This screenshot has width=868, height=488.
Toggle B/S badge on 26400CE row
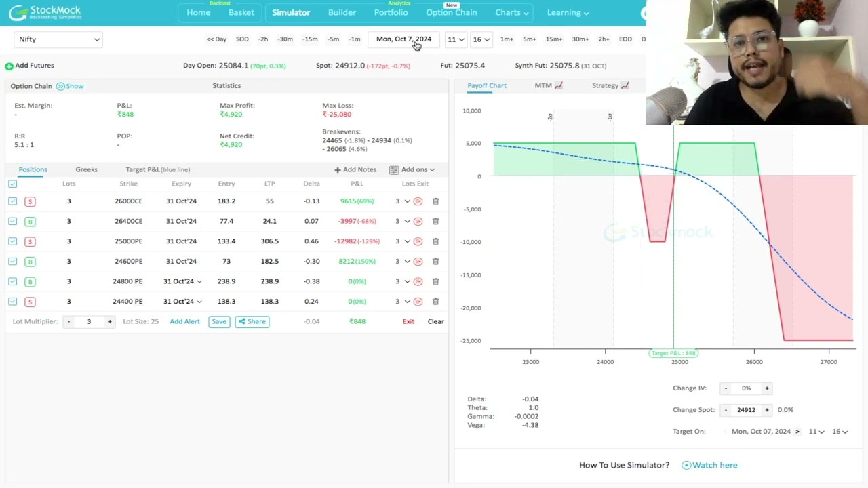30,221
